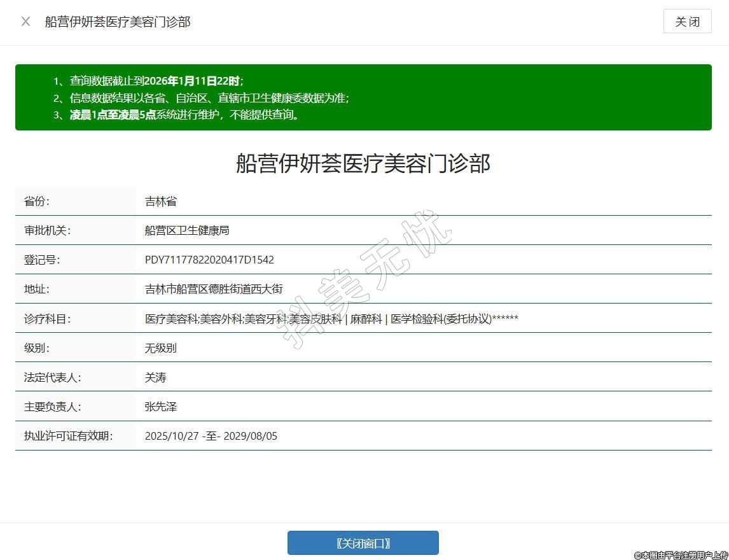Select the legal representative name 关涛

coord(156,377)
